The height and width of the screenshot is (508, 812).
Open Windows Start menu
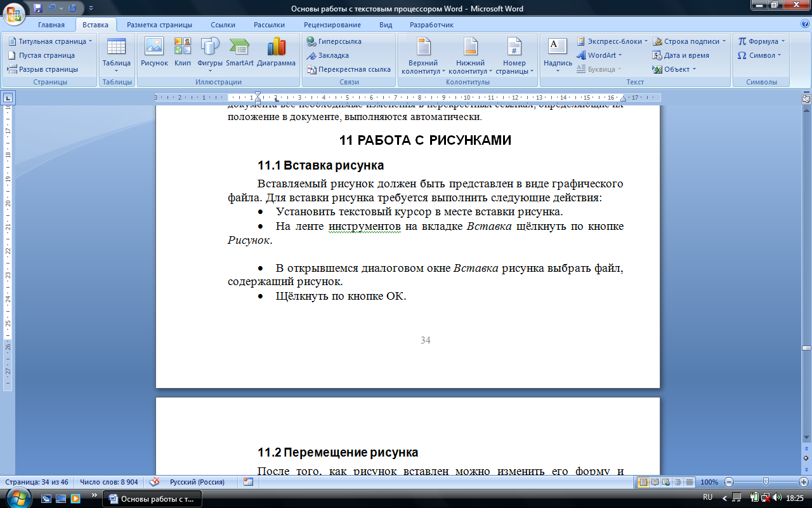17,498
